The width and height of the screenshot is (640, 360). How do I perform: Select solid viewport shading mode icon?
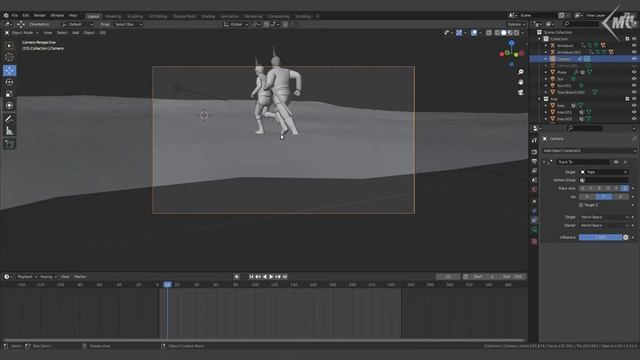pyautogui.click(x=503, y=33)
